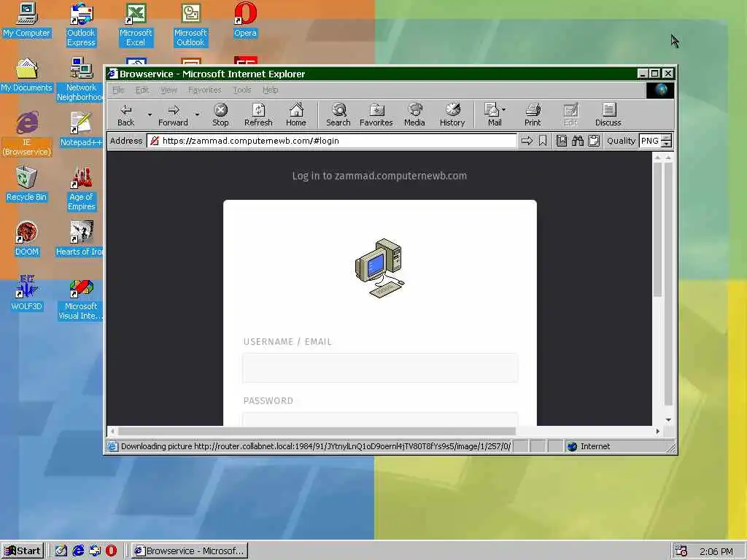Decrease the Quality value with down arrow
The image size is (747, 560).
tap(667, 144)
